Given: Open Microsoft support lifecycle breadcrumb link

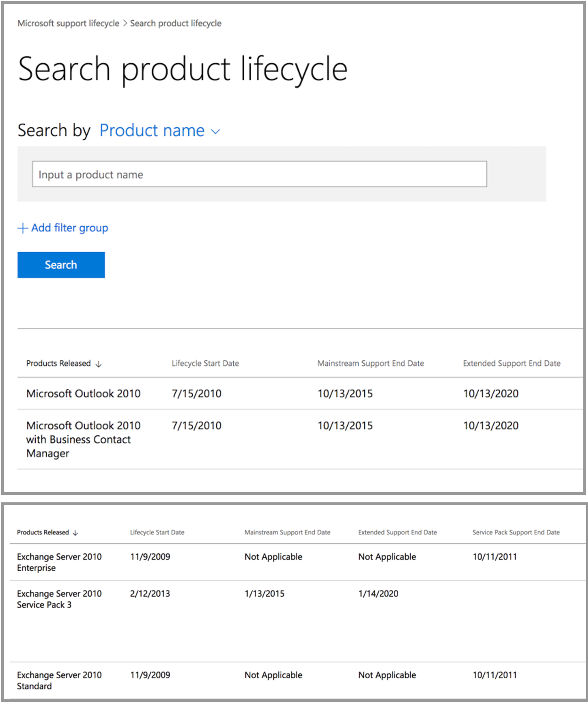Looking at the screenshot, I should click(68, 23).
